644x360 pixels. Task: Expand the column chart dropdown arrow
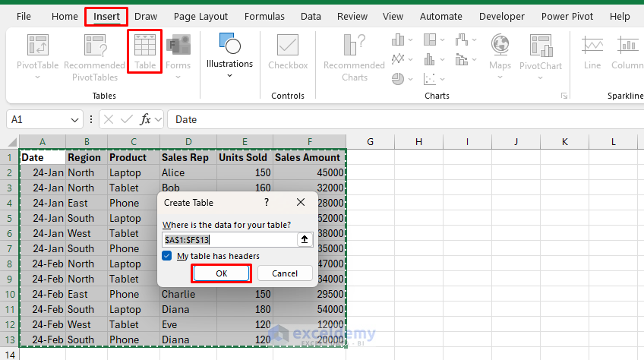click(410, 39)
